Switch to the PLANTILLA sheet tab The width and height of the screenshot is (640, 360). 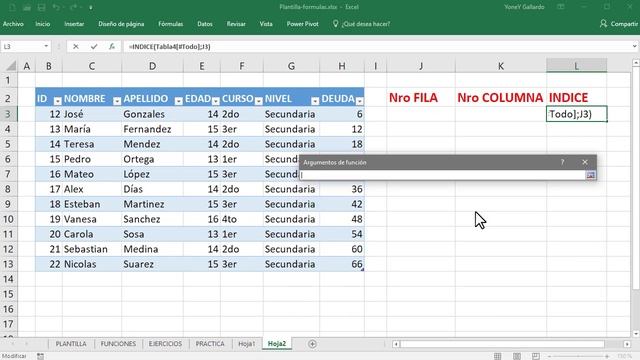coord(71,344)
